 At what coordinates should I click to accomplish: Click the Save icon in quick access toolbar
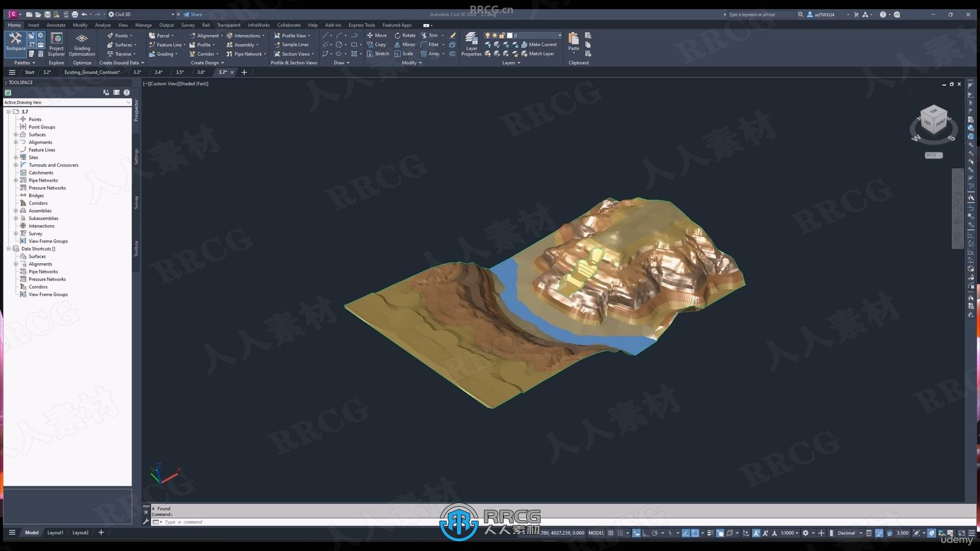pyautogui.click(x=47, y=15)
